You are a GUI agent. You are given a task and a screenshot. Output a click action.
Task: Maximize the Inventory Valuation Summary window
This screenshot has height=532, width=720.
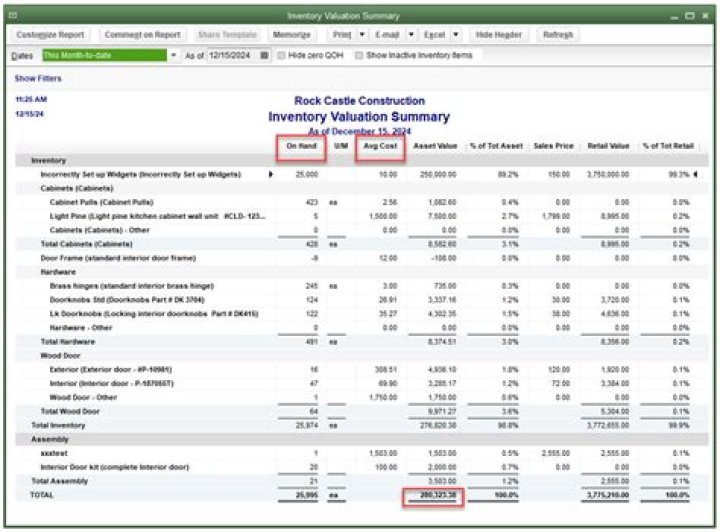pos(689,16)
